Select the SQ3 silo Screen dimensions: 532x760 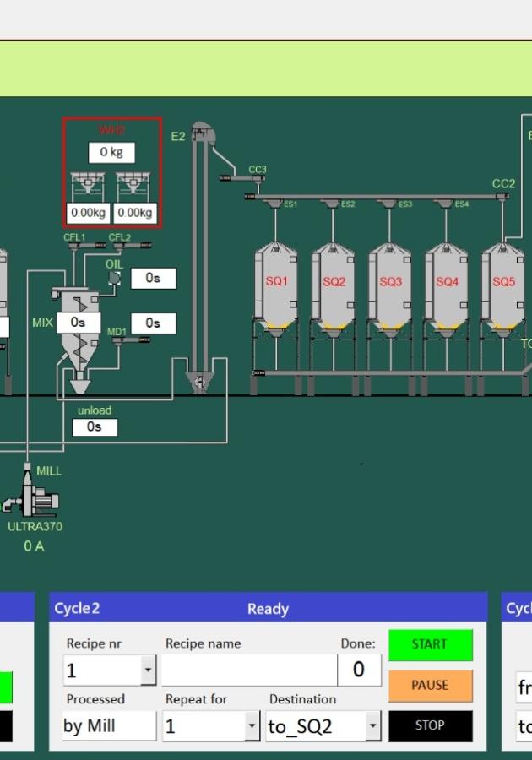click(x=389, y=287)
